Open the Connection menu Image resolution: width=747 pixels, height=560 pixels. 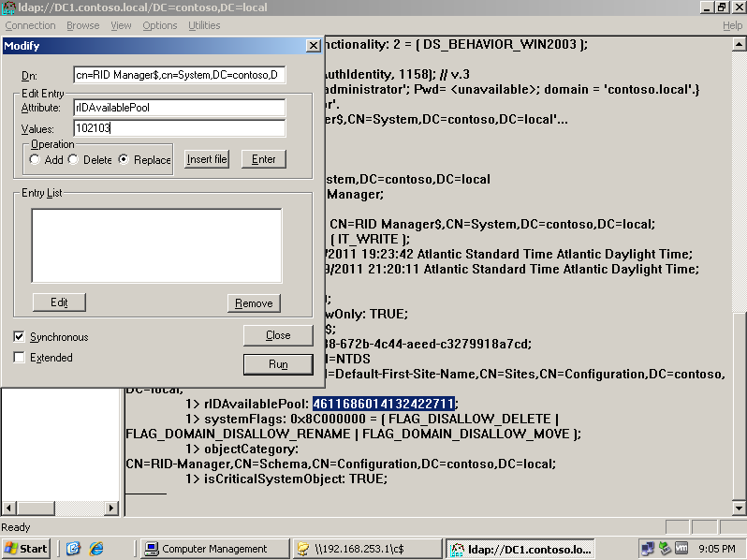30,25
